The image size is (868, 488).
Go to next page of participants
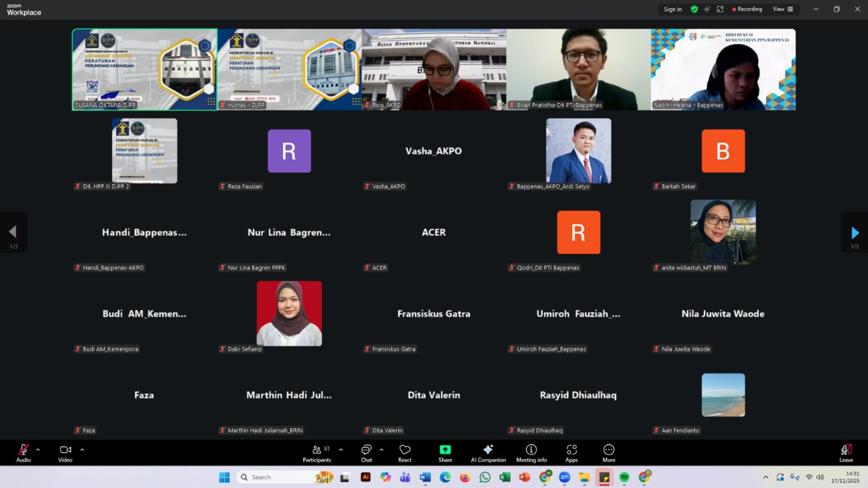point(854,233)
